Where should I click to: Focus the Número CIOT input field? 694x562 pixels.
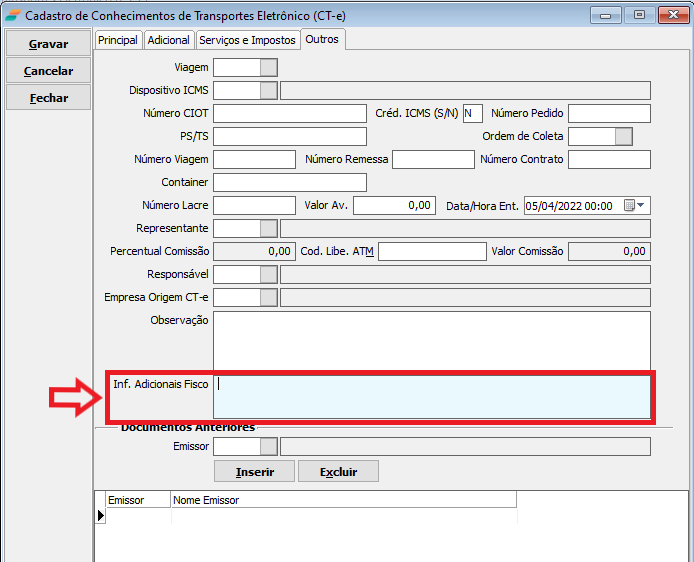(290, 113)
